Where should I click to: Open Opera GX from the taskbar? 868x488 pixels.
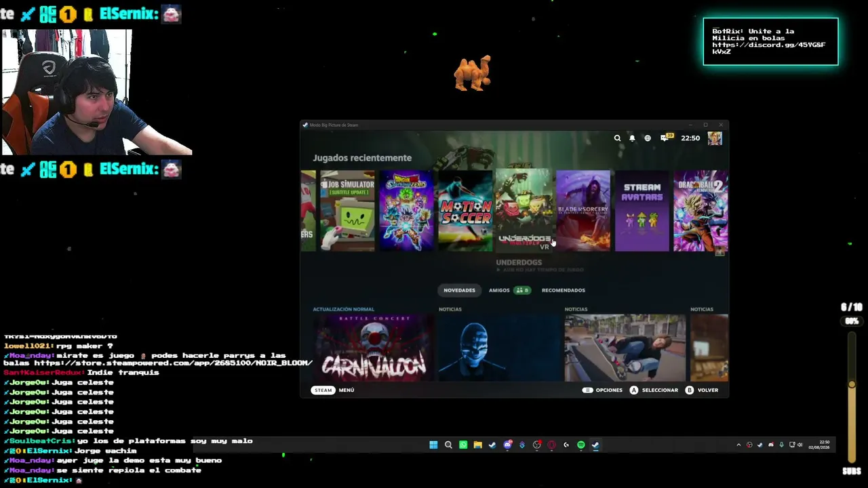551,445
